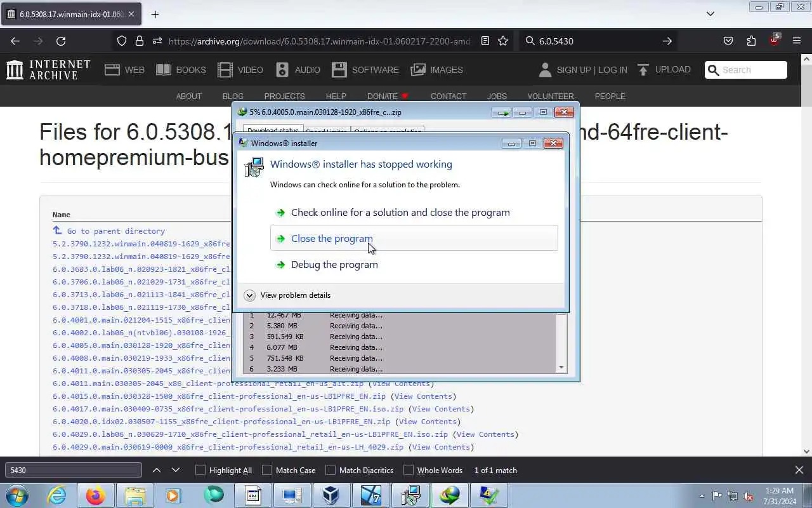Open the SOFTWARE section on Internet Archive

click(365, 70)
